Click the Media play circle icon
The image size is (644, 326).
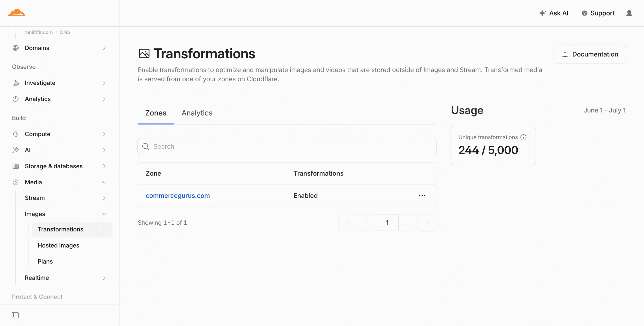click(x=16, y=182)
